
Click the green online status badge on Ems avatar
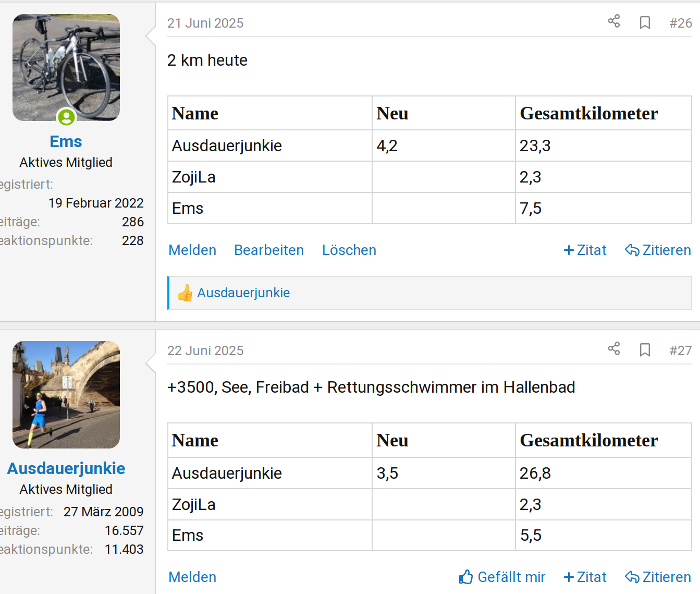(66, 117)
